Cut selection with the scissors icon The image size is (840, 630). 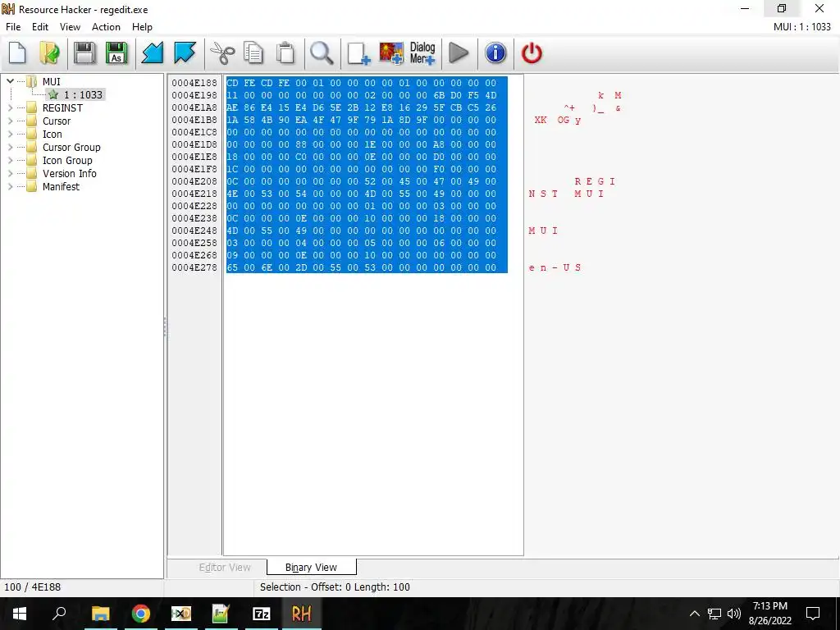[x=222, y=53]
